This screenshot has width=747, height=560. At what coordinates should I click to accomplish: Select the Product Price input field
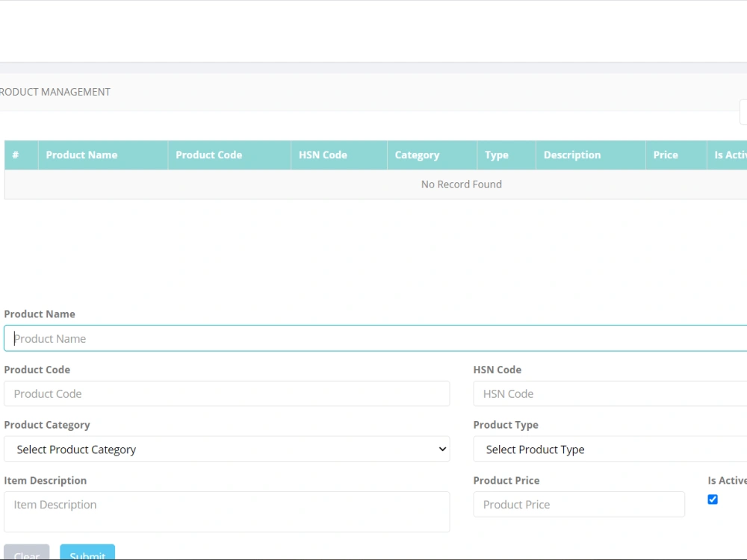tap(579, 504)
